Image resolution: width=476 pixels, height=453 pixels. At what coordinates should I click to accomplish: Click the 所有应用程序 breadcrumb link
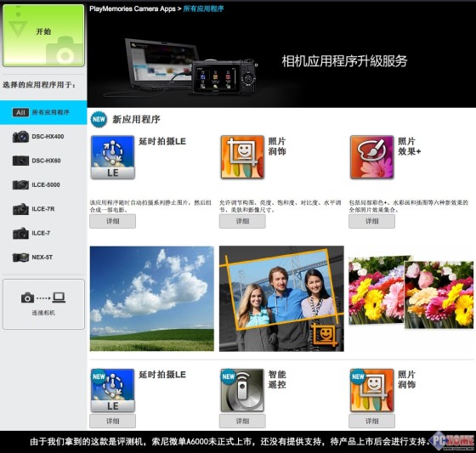click(x=203, y=8)
